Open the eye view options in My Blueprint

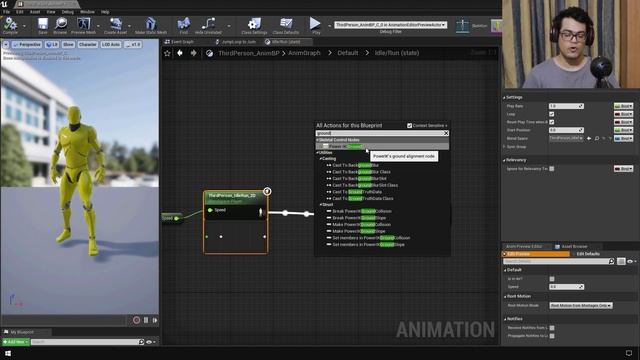click(x=151, y=342)
